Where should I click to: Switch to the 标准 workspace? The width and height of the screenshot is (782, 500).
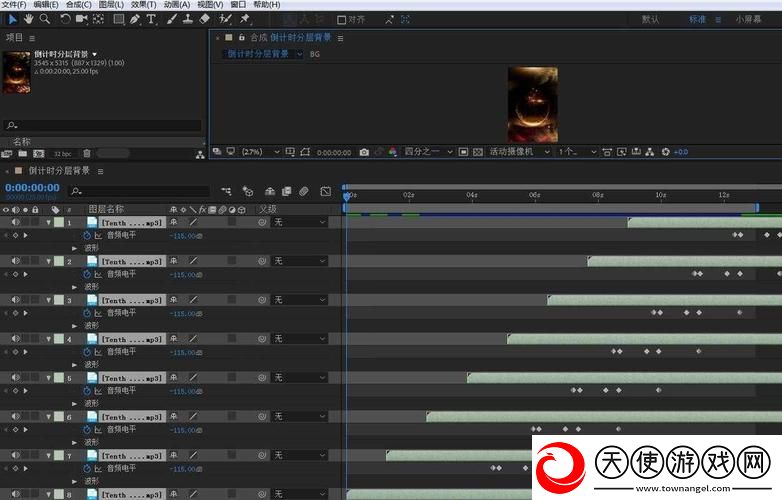[x=697, y=19]
